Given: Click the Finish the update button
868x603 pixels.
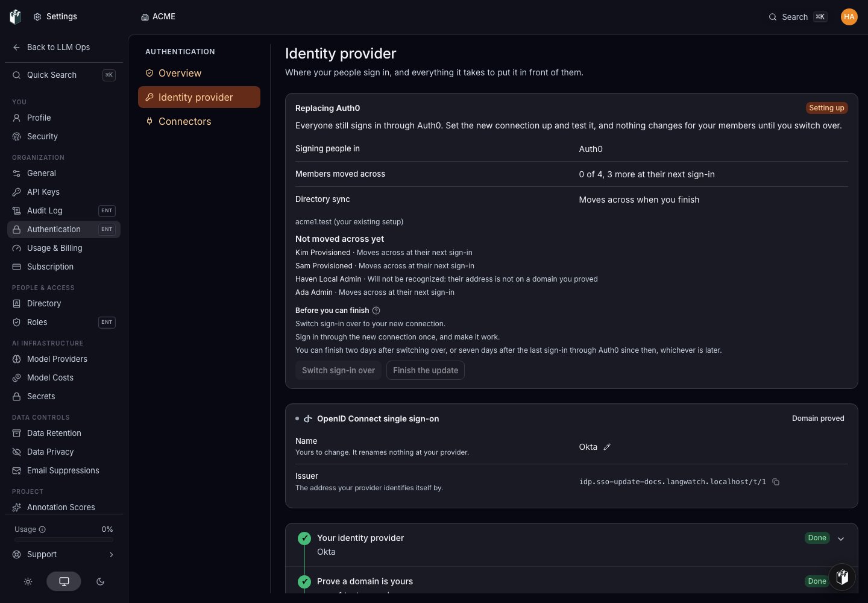Looking at the screenshot, I should tap(426, 370).
